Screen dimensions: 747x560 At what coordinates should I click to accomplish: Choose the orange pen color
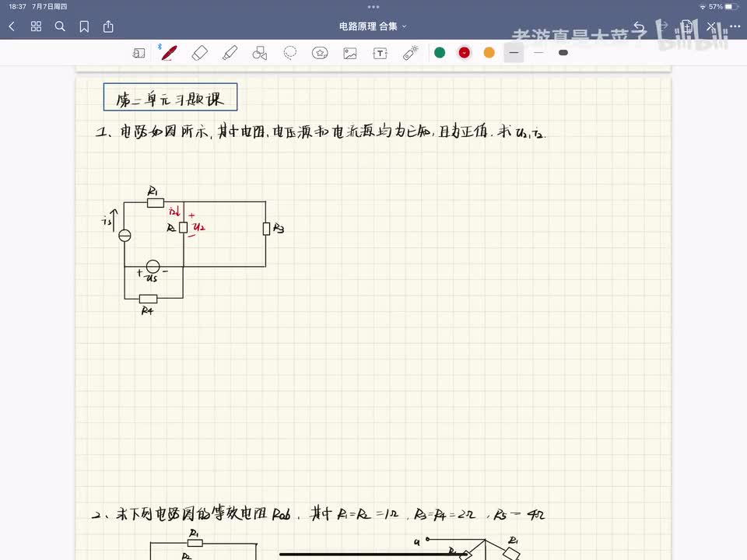[489, 52]
